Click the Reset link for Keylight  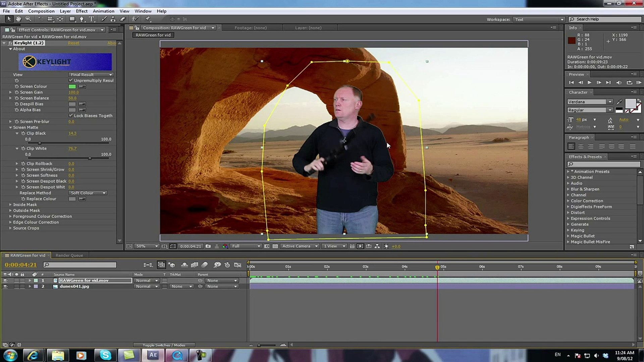coord(73,43)
